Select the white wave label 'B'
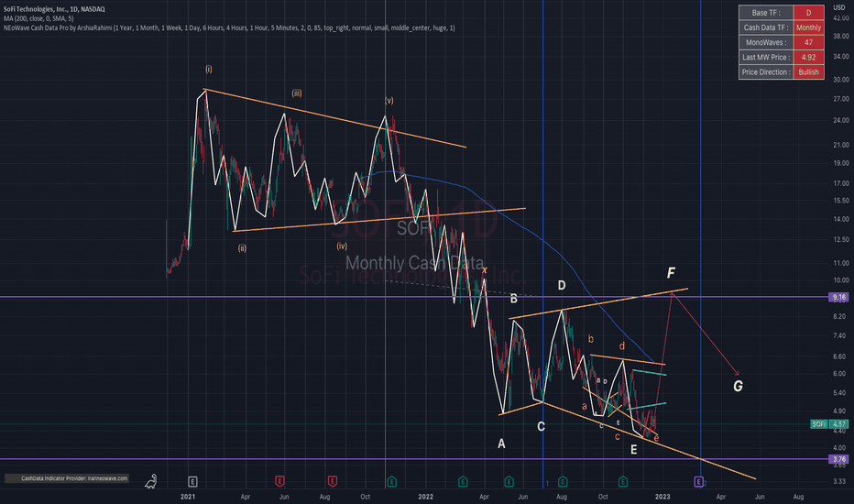Viewport: 854px width, 504px height. tap(514, 299)
